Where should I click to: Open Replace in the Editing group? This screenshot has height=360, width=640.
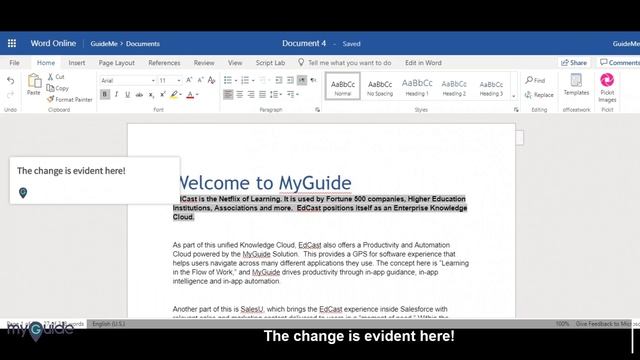(540, 95)
